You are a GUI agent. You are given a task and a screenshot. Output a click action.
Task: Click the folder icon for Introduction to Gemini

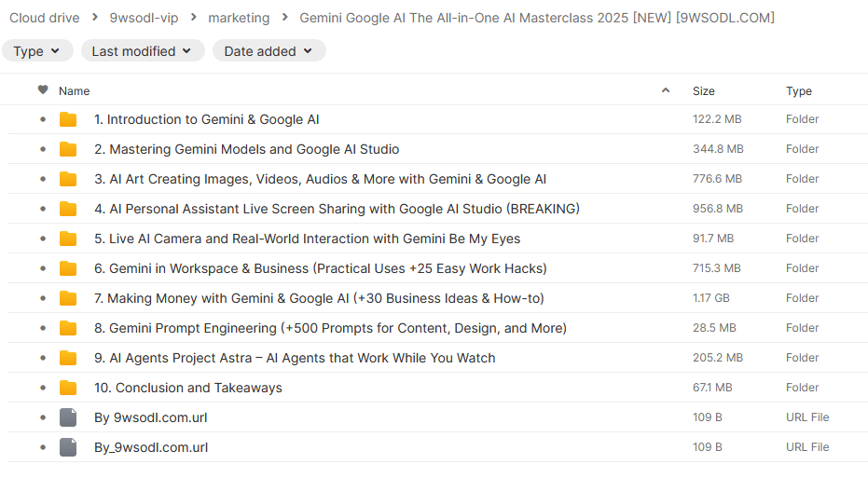click(x=68, y=119)
